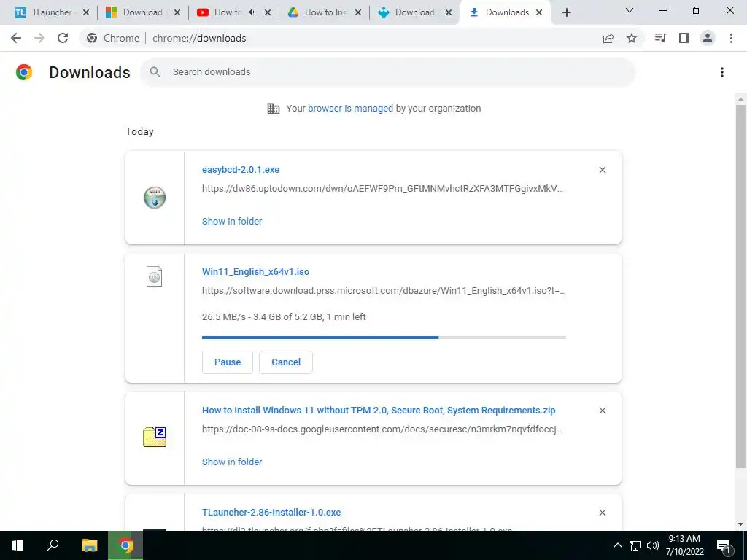Click the easybcd installer file icon
This screenshot has height=560, width=747.
tap(155, 198)
